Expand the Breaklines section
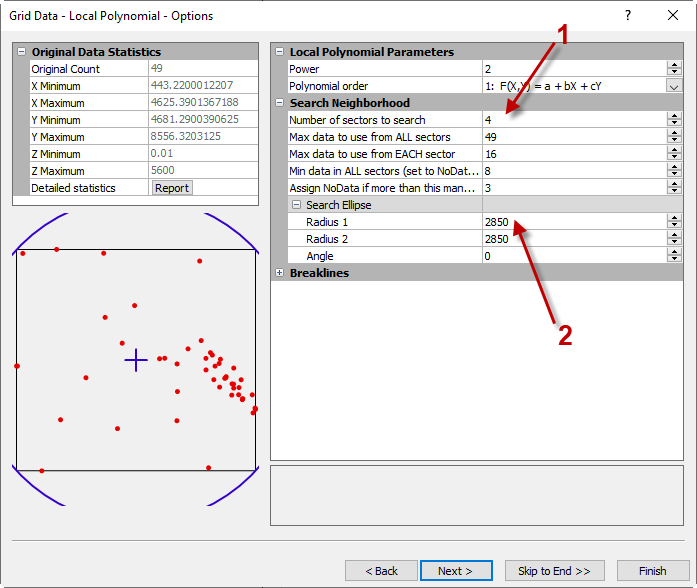This screenshot has width=697, height=588. (x=279, y=273)
